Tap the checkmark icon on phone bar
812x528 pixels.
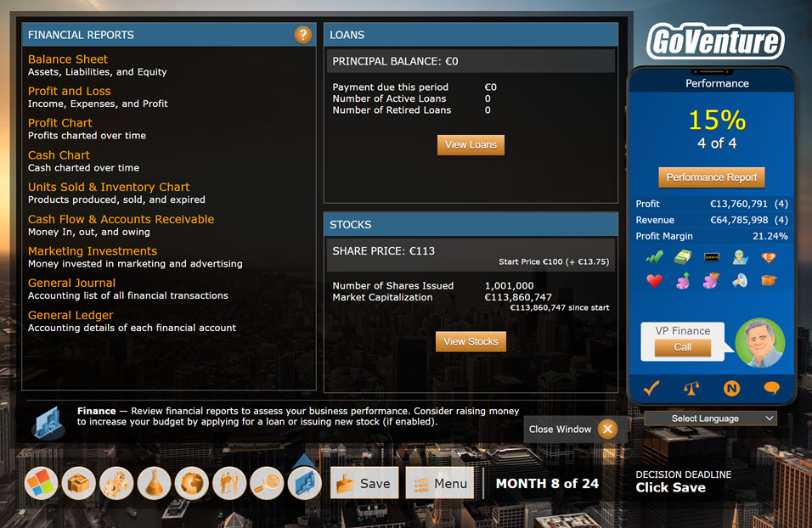651,388
